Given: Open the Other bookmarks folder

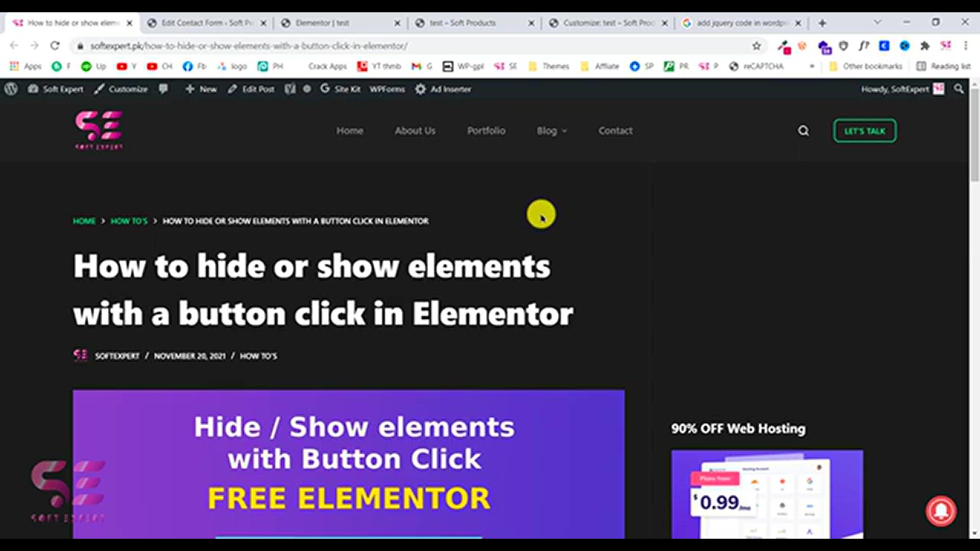Looking at the screenshot, I should 866,66.
